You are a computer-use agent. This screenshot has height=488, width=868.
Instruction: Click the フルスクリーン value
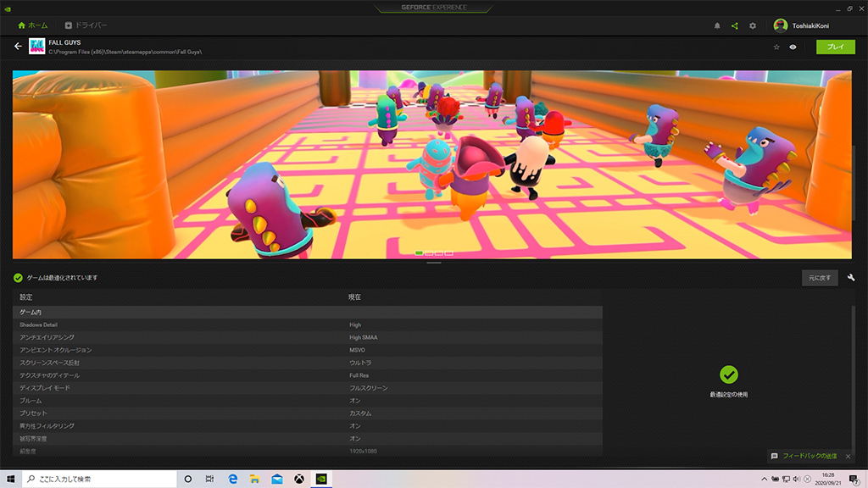[x=368, y=388]
